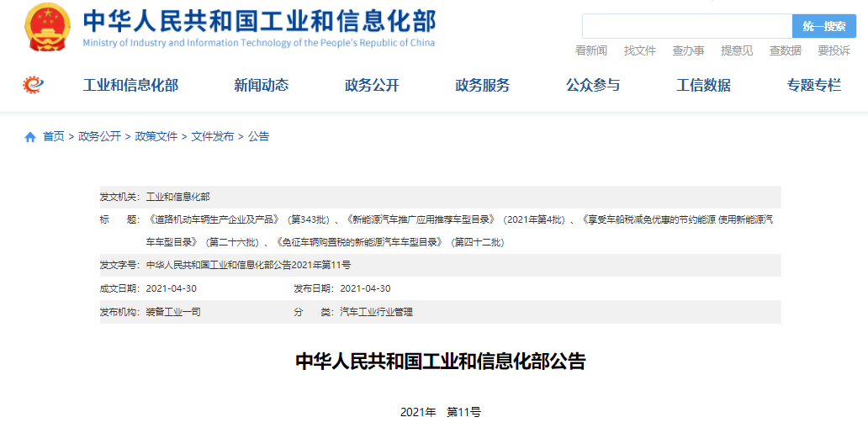This screenshot has width=868, height=433.
Task: Go to 政策文件 in the breadcrumb
Action: 156,137
